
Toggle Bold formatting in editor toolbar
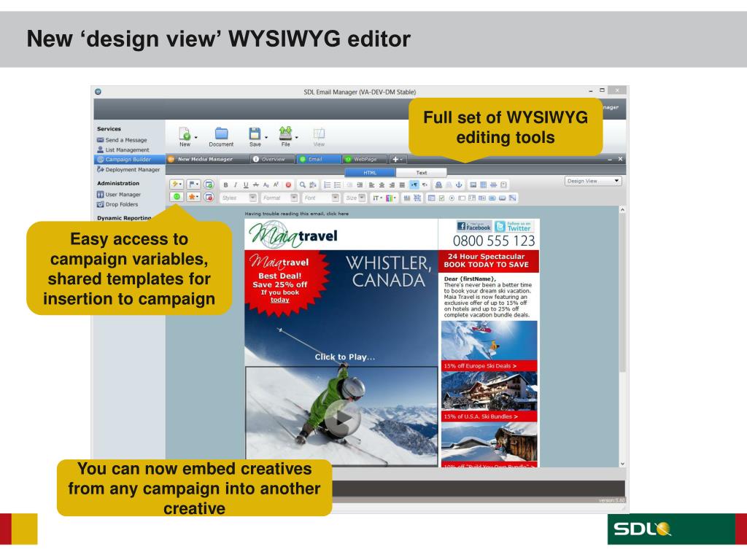[x=226, y=184]
